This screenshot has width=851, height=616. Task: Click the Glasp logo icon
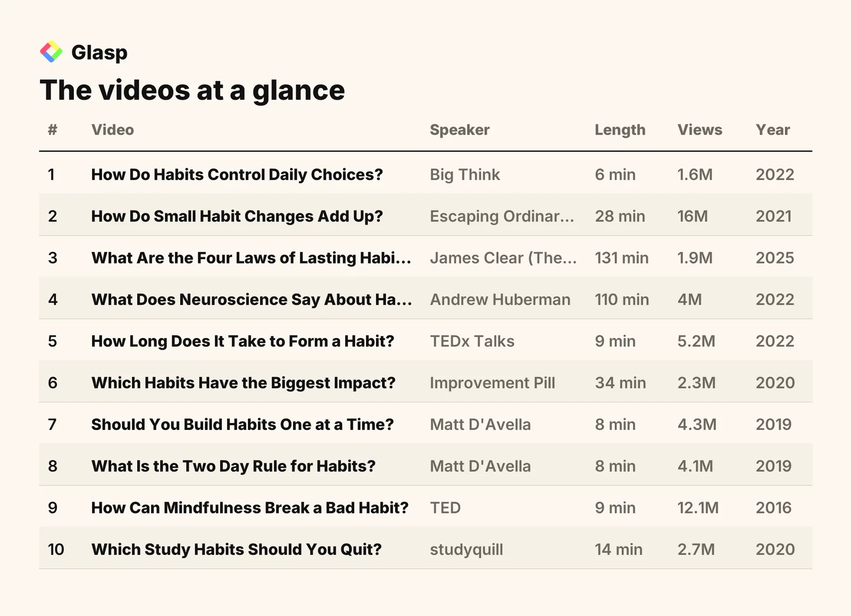51,52
